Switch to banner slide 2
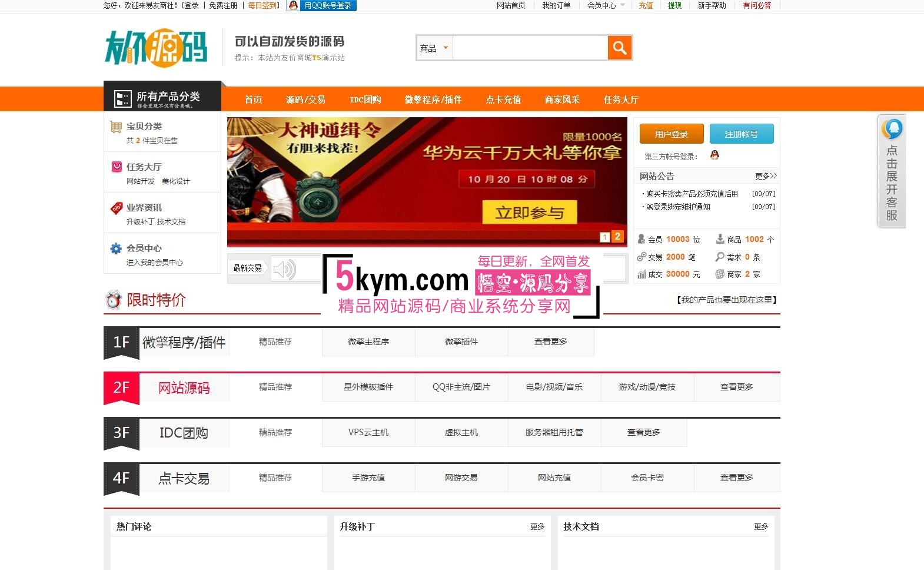This screenshot has height=570, width=924. (617, 236)
